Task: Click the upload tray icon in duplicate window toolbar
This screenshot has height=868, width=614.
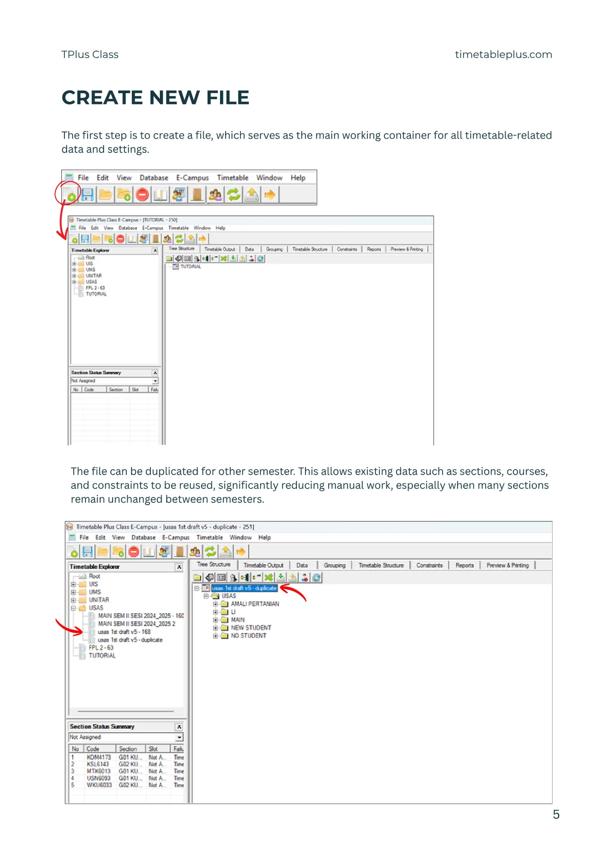Action: pos(226,552)
